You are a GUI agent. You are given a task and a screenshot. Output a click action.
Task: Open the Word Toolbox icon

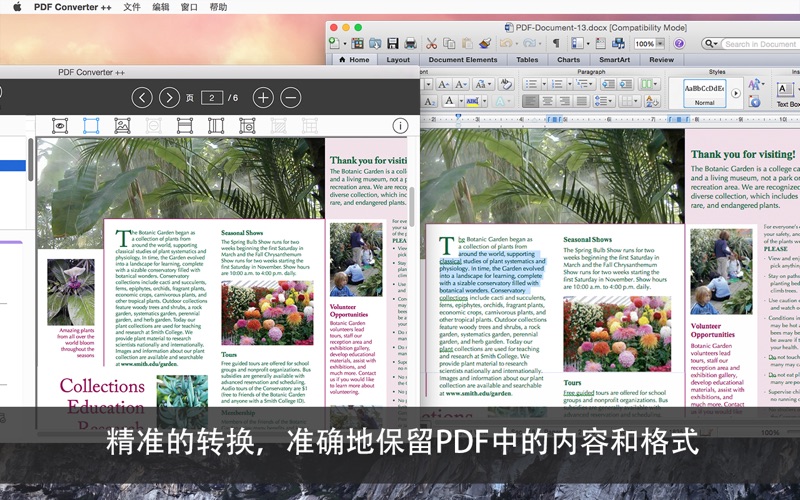pos(601,43)
